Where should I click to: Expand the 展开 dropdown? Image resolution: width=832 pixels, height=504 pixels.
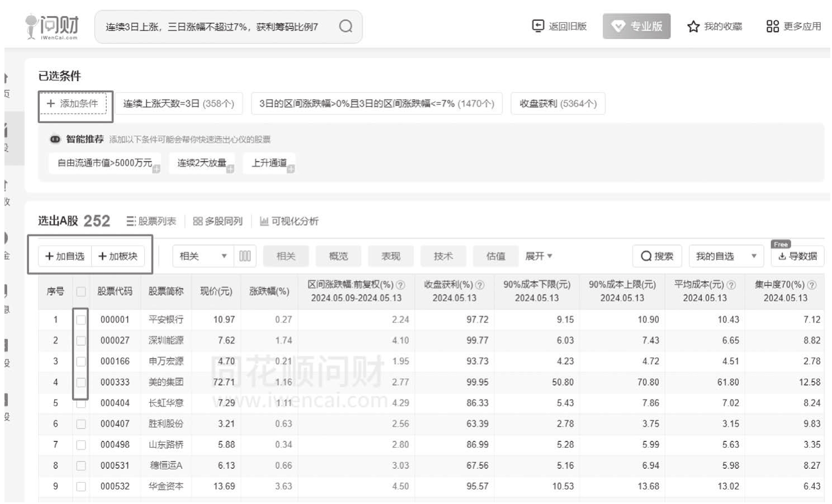click(x=539, y=256)
